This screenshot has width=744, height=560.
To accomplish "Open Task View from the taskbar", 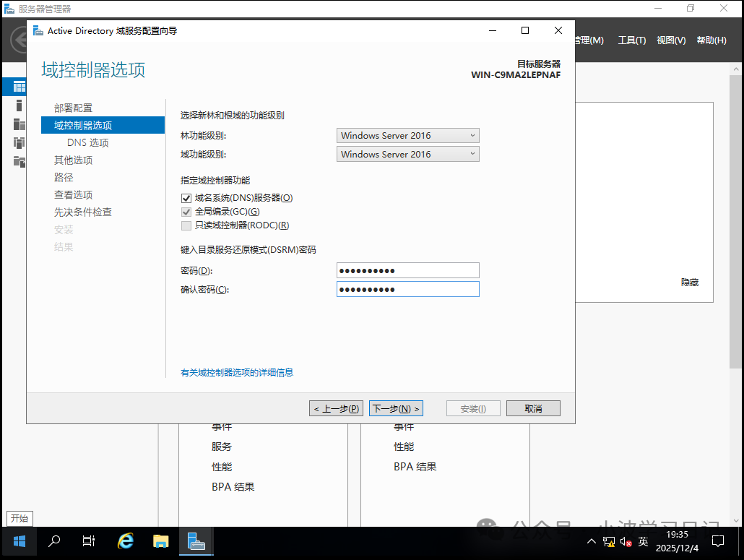I will tap(89, 540).
